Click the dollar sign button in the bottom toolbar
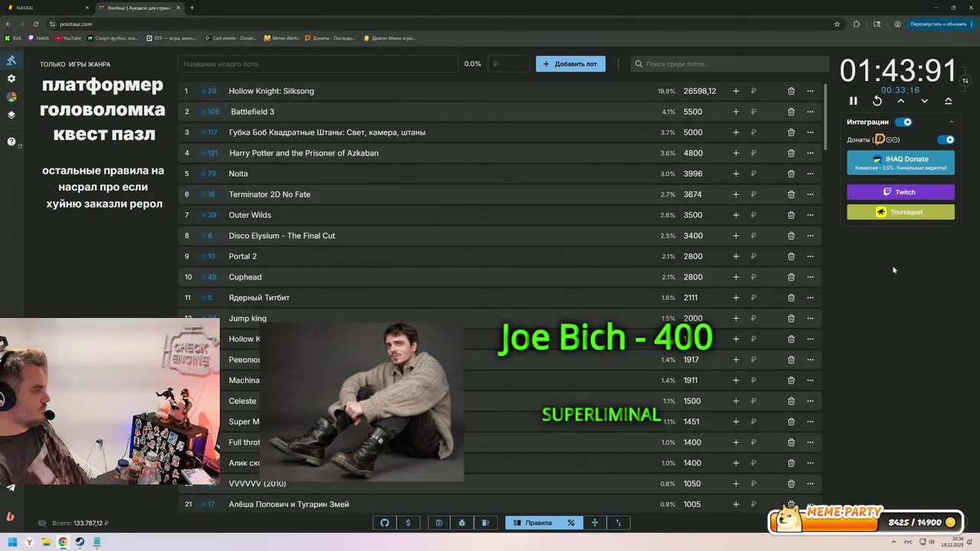980x551 pixels. click(408, 523)
